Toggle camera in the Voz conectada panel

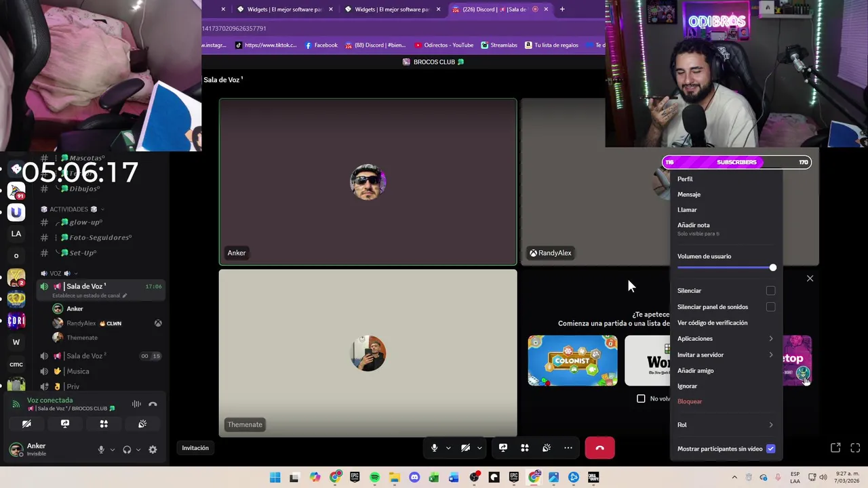pos(26,424)
